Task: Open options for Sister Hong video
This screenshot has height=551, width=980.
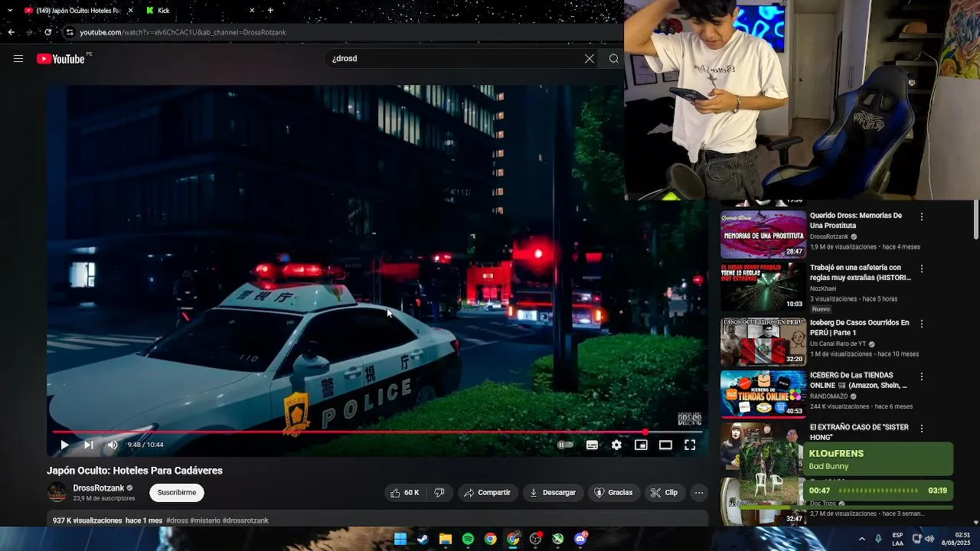Action: coord(922,429)
